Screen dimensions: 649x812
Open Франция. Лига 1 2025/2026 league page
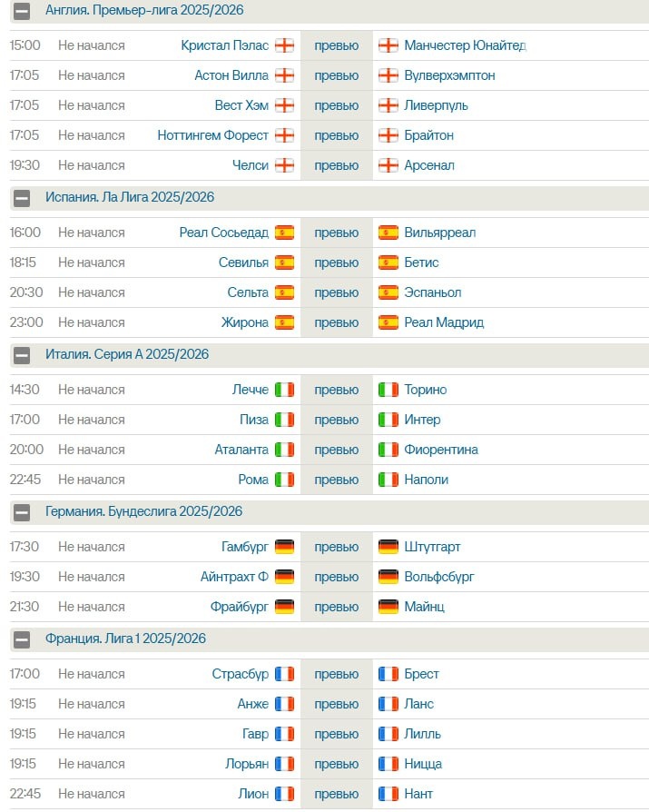(x=126, y=639)
